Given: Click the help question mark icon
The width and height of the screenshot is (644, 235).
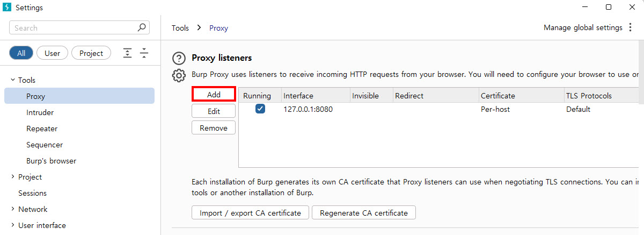Looking at the screenshot, I should click(x=179, y=58).
